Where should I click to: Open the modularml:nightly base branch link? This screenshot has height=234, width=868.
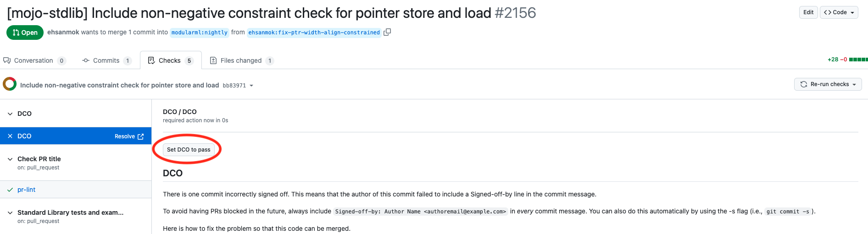(200, 33)
